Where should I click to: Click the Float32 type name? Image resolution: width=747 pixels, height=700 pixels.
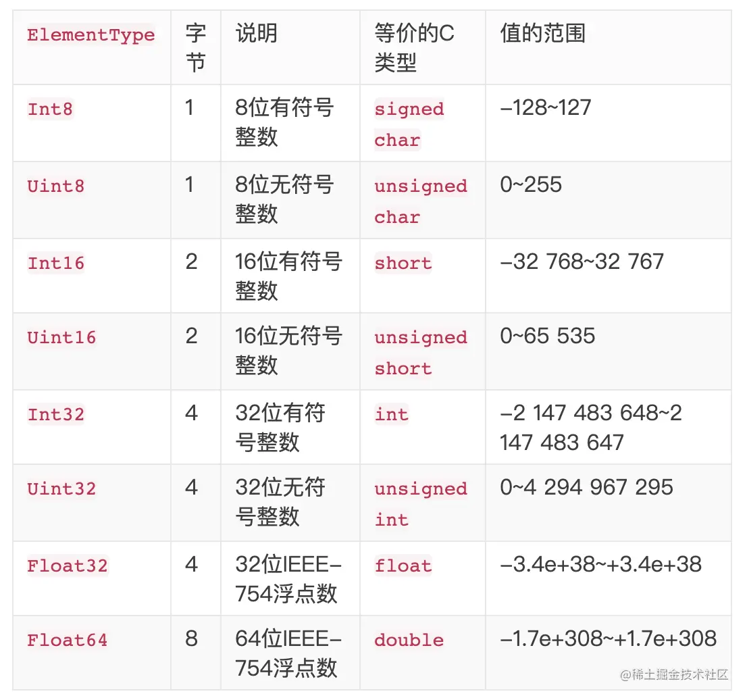68,566
